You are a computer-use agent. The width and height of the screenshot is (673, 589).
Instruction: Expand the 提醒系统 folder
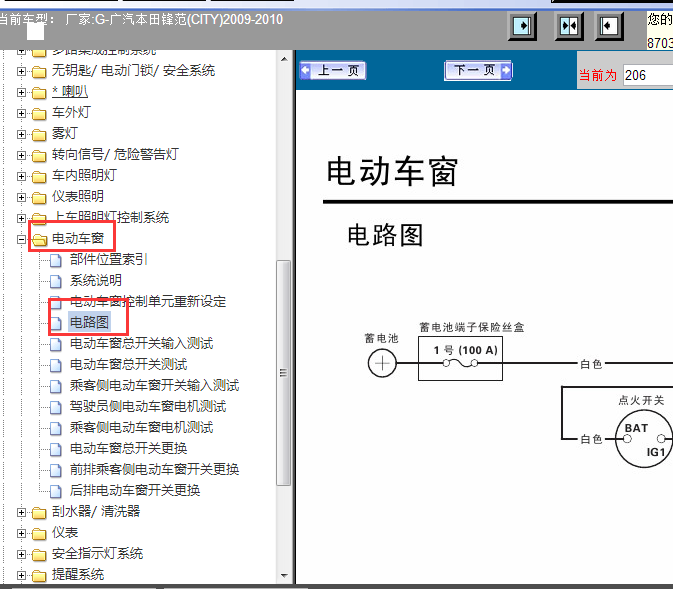click(21, 576)
